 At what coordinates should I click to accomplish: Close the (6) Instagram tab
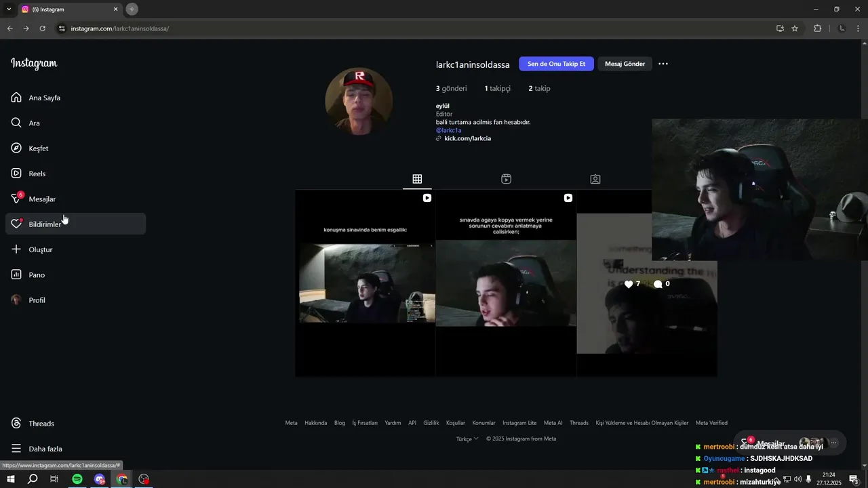115,9
